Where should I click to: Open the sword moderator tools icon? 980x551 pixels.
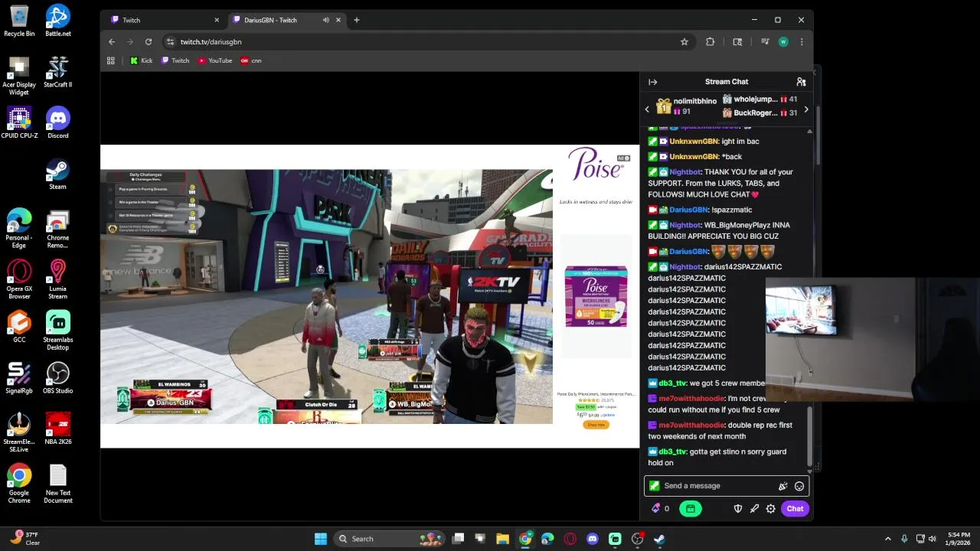pos(754,509)
